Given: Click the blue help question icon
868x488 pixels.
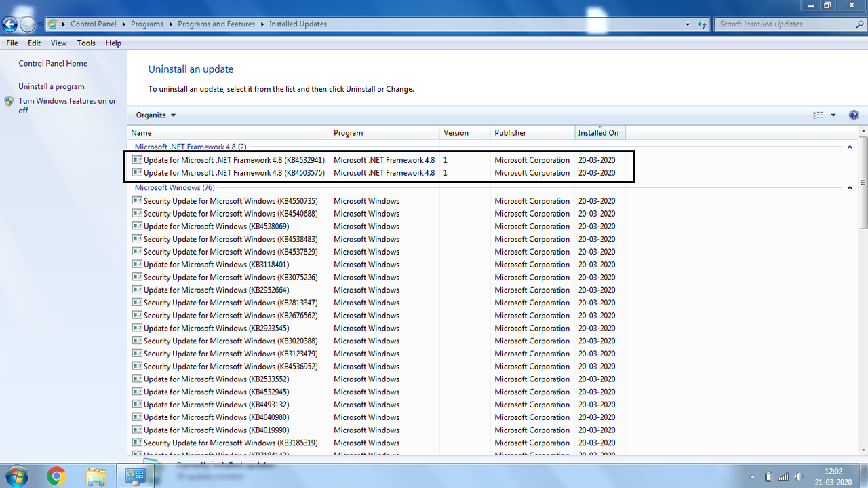Looking at the screenshot, I should click(x=854, y=115).
